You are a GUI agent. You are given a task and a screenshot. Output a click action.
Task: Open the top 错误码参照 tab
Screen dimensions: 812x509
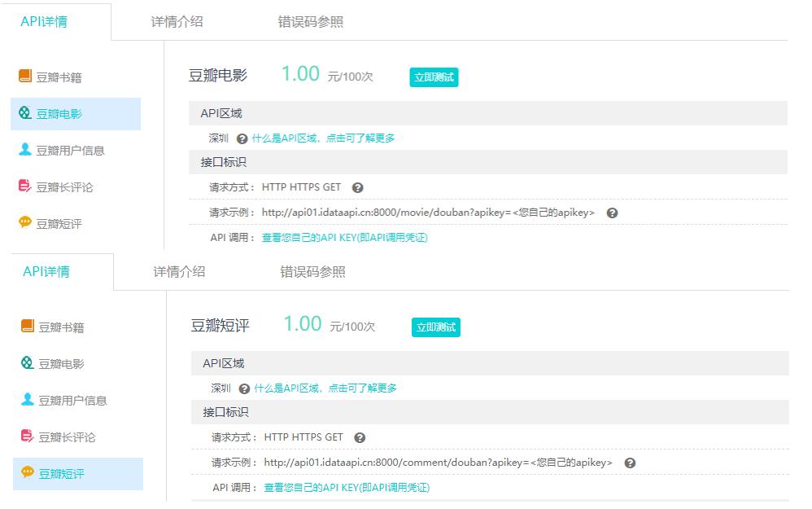pos(310,22)
